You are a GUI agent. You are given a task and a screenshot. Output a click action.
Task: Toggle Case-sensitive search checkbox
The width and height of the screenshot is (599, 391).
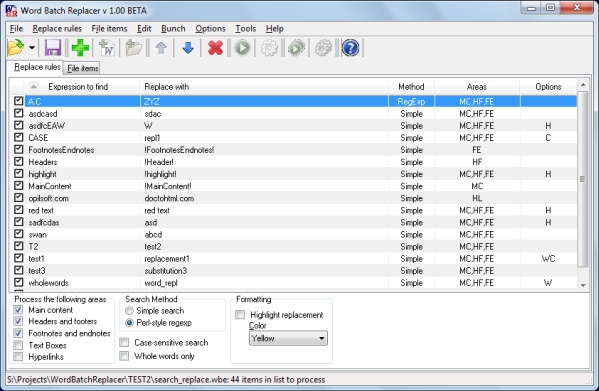pyautogui.click(x=124, y=342)
